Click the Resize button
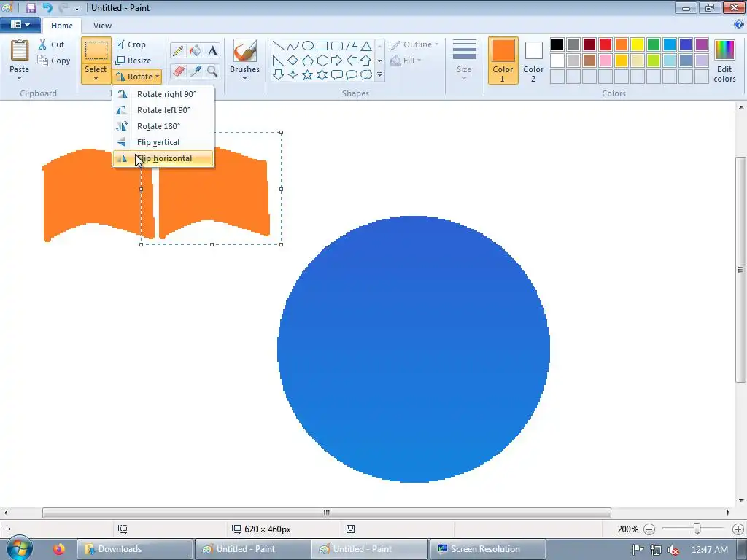 pos(133,61)
